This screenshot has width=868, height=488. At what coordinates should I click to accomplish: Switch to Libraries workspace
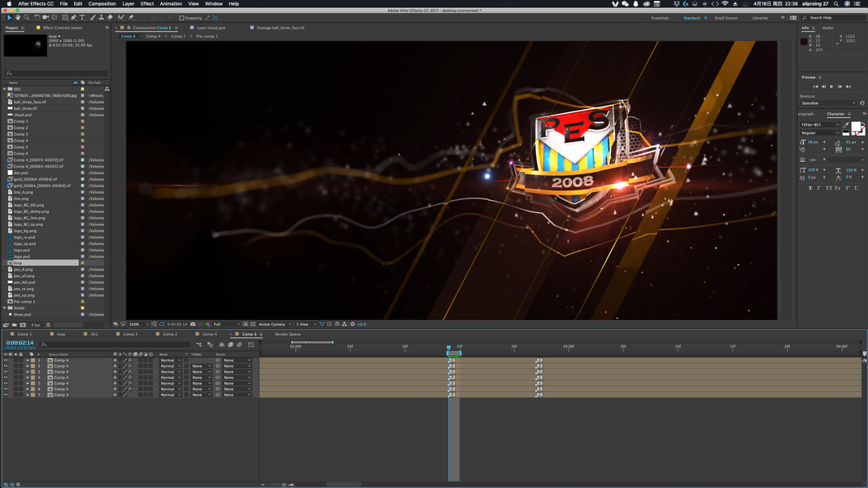pos(760,18)
